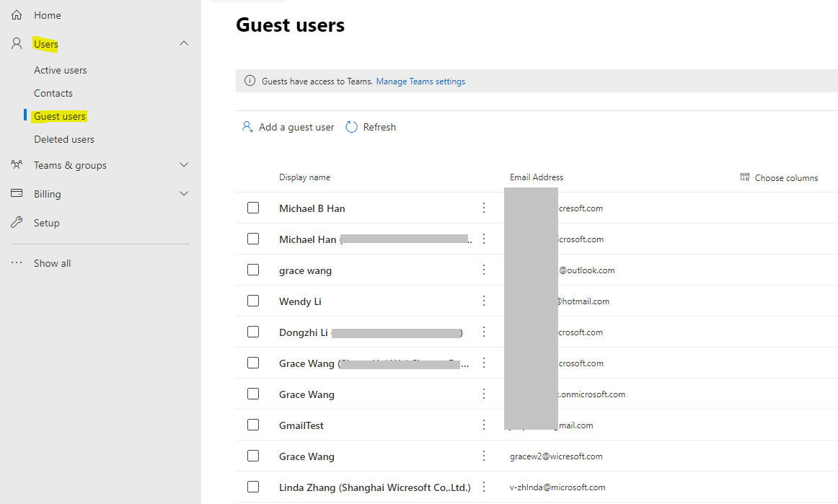Image resolution: width=838 pixels, height=504 pixels.
Task: Open Linda Zhang user details
Action: tap(374, 487)
